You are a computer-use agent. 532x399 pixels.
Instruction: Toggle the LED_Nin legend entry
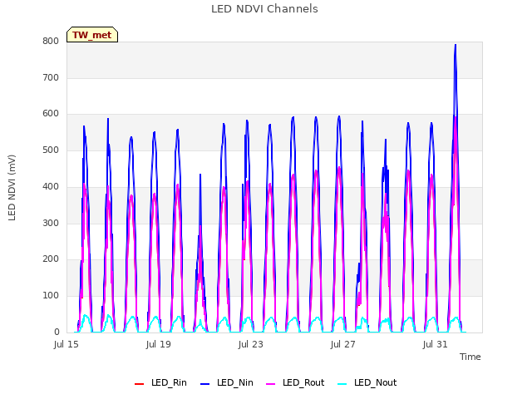point(227,382)
